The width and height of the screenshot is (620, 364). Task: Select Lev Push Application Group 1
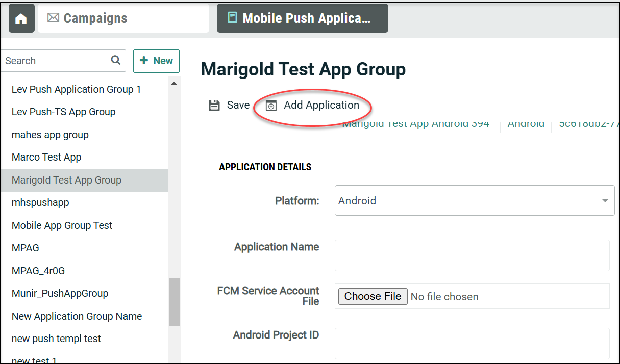[x=76, y=89]
